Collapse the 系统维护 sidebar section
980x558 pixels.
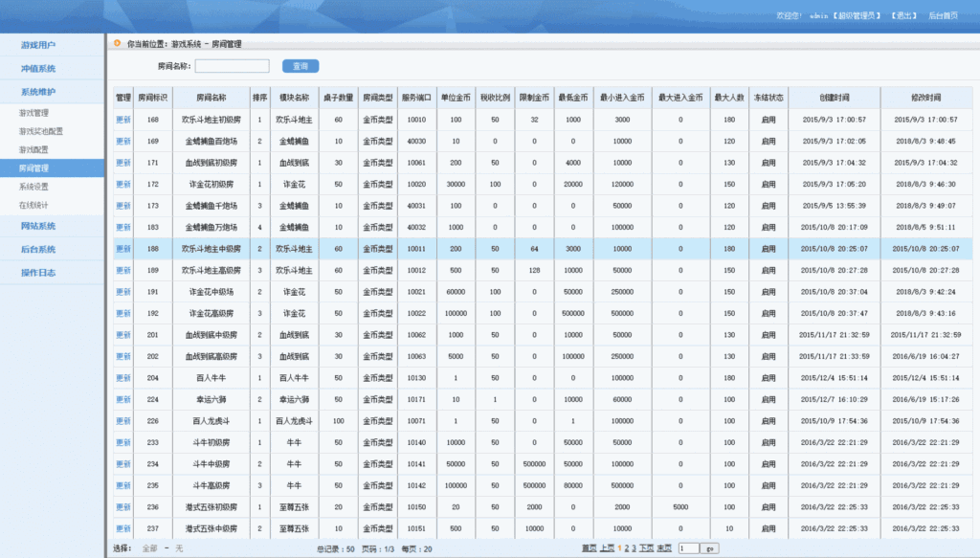[x=38, y=92]
